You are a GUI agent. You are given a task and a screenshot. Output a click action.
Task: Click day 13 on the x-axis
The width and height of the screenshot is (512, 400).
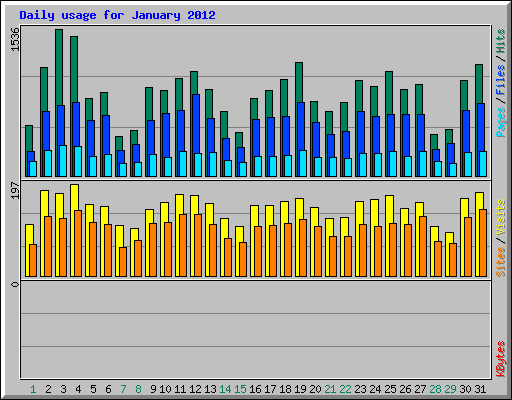point(210,389)
